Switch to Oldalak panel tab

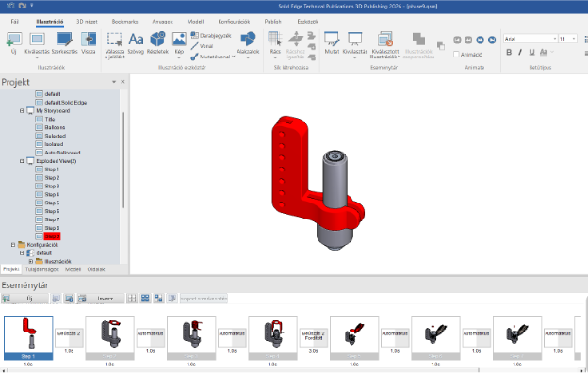coord(96,269)
